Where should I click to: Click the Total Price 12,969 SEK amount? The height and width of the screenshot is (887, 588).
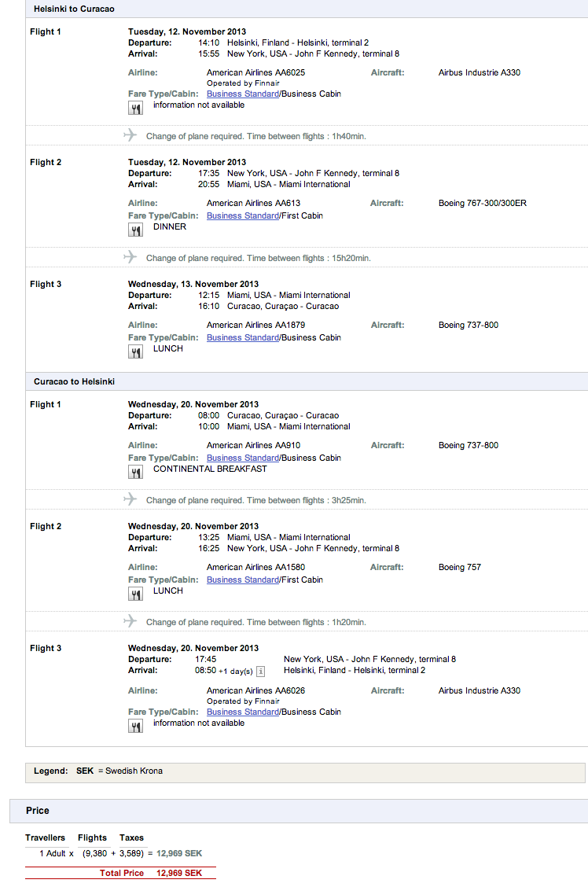coord(179,873)
